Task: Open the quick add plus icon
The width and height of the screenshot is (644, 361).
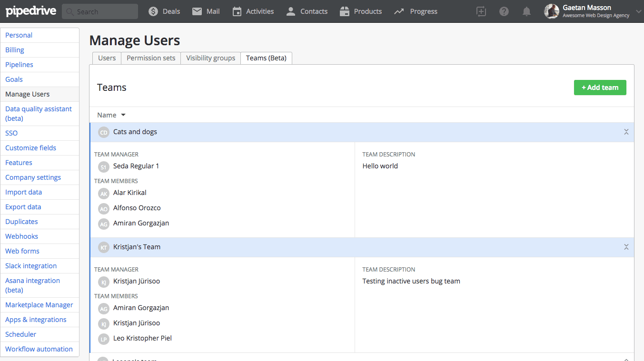Action: [481, 11]
